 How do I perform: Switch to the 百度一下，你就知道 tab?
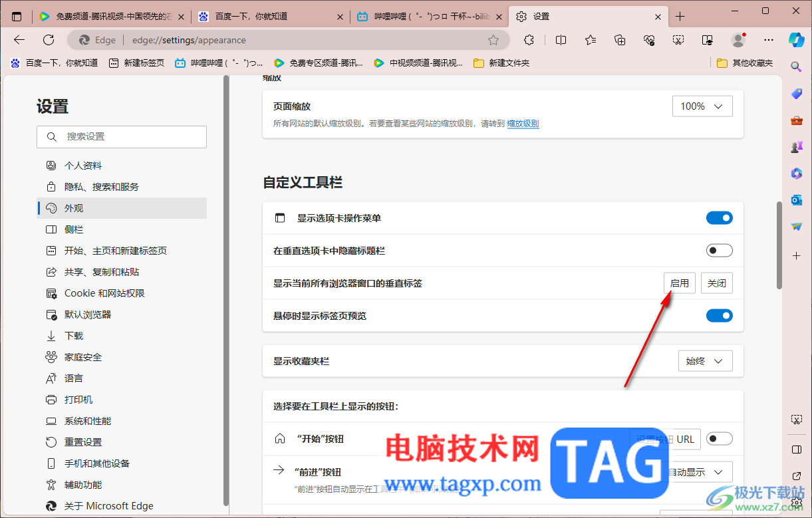pos(271,17)
